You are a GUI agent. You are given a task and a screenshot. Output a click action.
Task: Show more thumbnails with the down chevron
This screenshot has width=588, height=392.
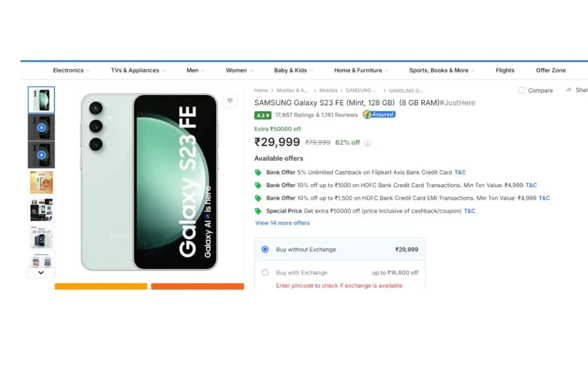point(41,273)
